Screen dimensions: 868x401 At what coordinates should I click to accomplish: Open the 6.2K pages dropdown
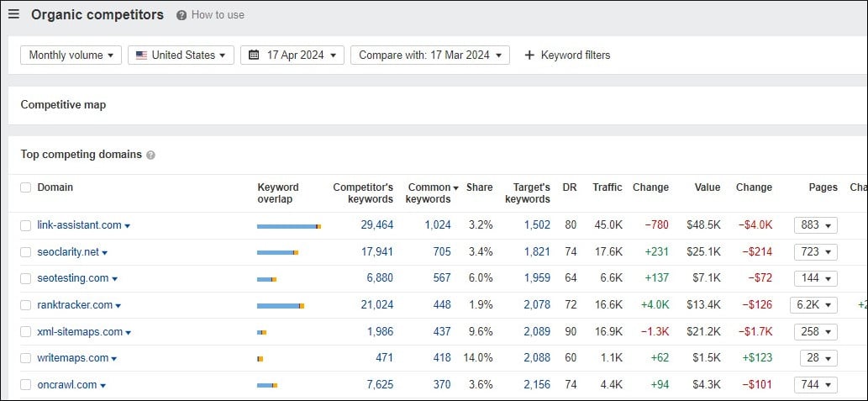coord(813,304)
